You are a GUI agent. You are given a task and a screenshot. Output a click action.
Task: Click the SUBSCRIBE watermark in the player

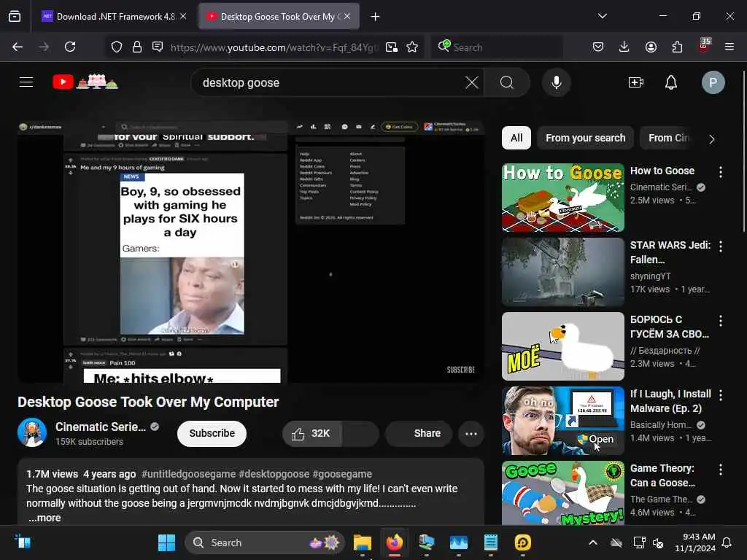pos(461,370)
